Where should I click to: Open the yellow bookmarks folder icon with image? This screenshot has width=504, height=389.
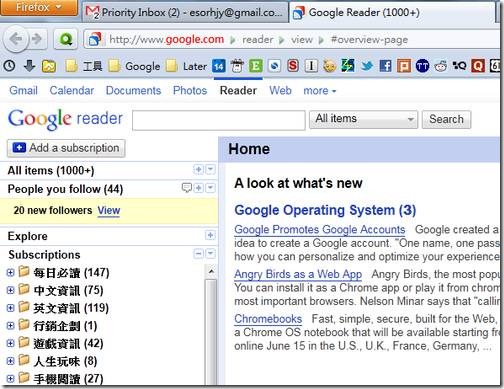[x=49, y=66]
